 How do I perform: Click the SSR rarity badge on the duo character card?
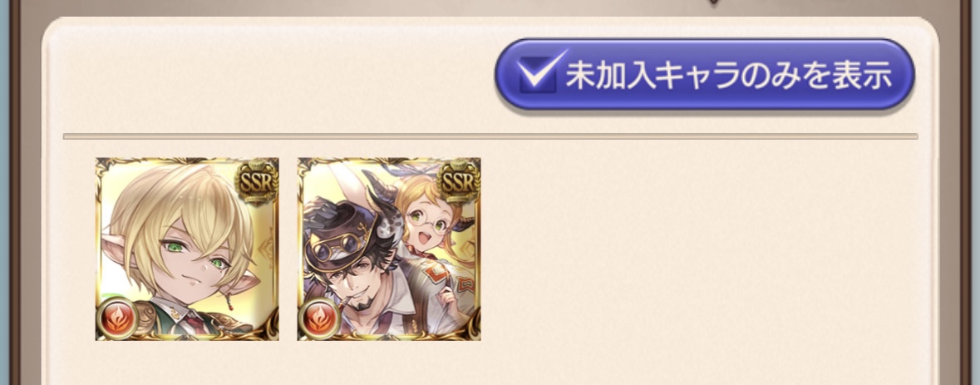(x=458, y=180)
